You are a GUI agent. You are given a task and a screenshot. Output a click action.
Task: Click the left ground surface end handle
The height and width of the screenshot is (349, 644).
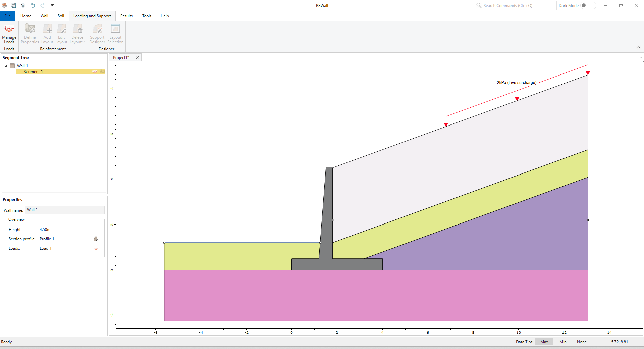click(164, 243)
